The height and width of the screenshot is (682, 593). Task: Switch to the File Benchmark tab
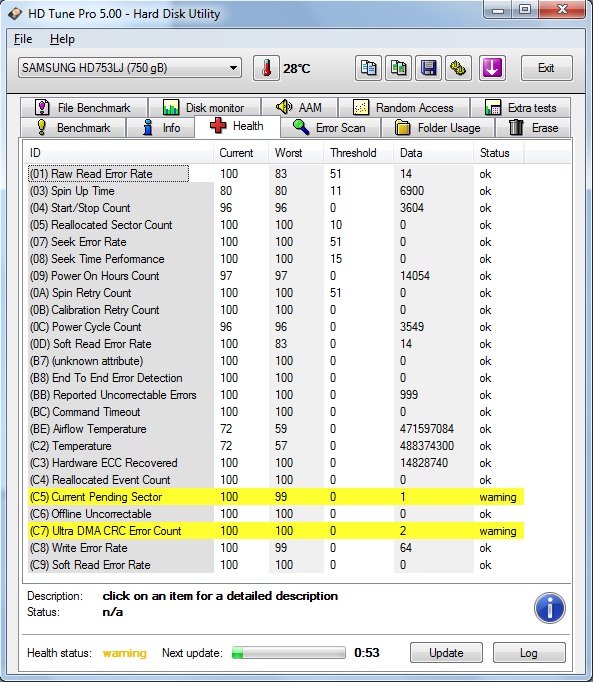[84, 107]
